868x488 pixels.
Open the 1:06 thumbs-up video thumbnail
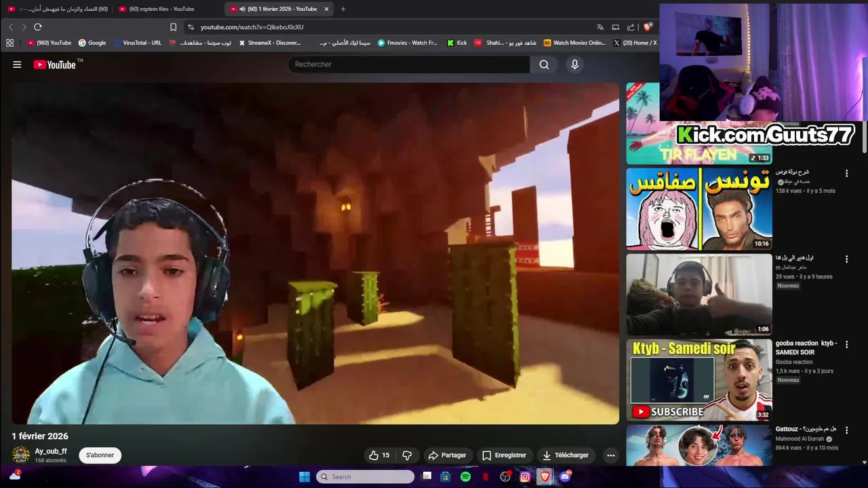pos(699,294)
